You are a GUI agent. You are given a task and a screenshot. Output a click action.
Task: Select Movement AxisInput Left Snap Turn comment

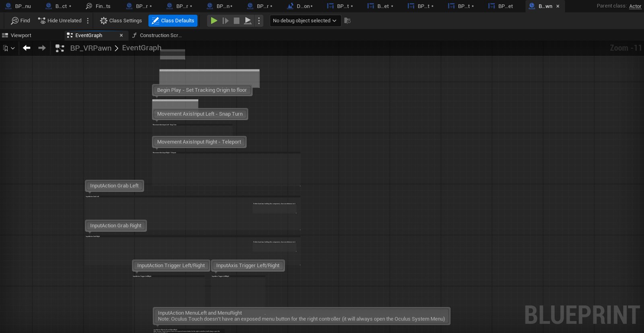200,114
